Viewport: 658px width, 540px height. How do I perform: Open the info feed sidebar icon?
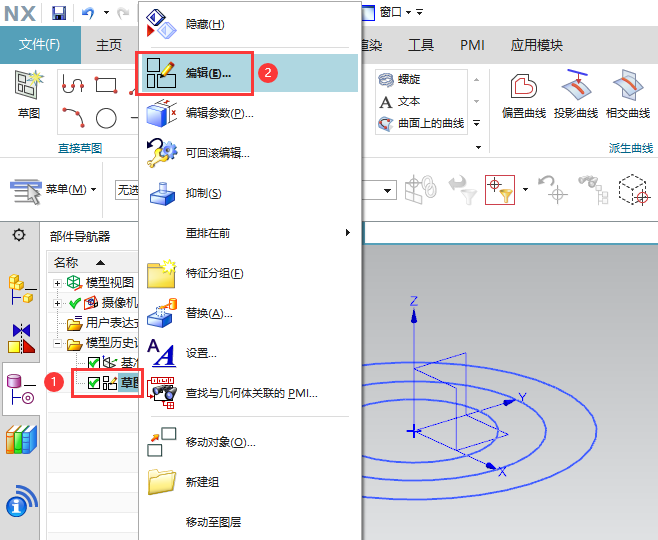click(21, 501)
